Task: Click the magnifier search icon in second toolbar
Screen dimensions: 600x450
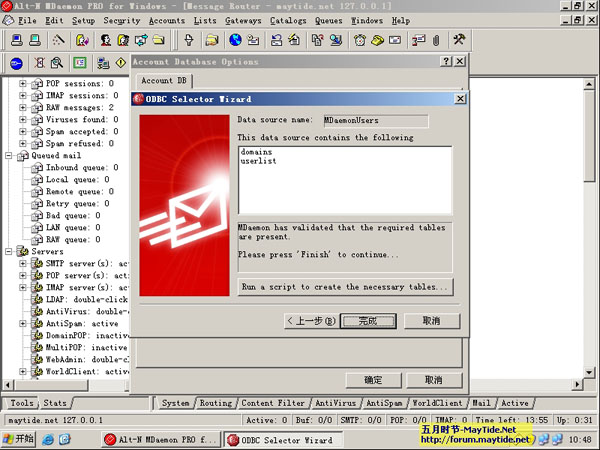Action: coord(57,63)
